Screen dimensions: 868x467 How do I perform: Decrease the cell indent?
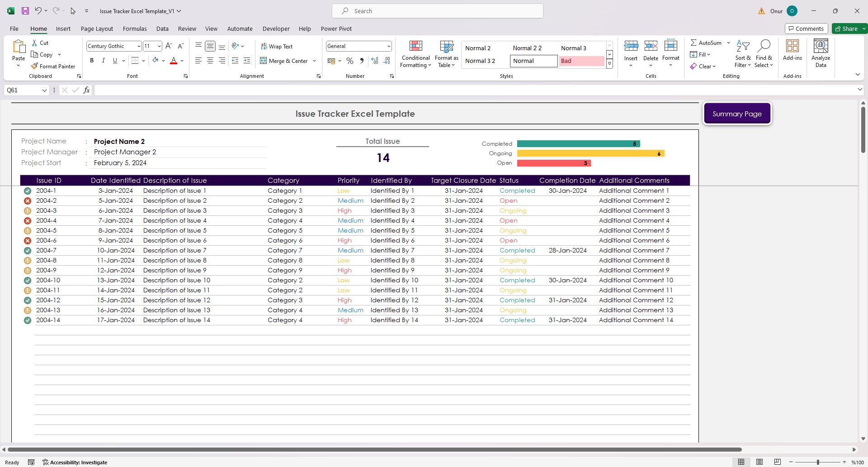pyautogui.click(x=235, y=61)
